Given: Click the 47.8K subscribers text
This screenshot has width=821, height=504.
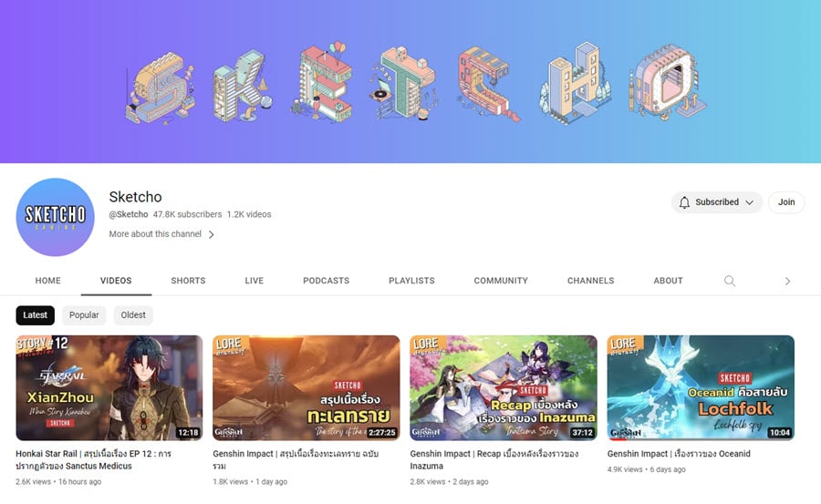Looking at the screenshot, I should coord(187,214).
